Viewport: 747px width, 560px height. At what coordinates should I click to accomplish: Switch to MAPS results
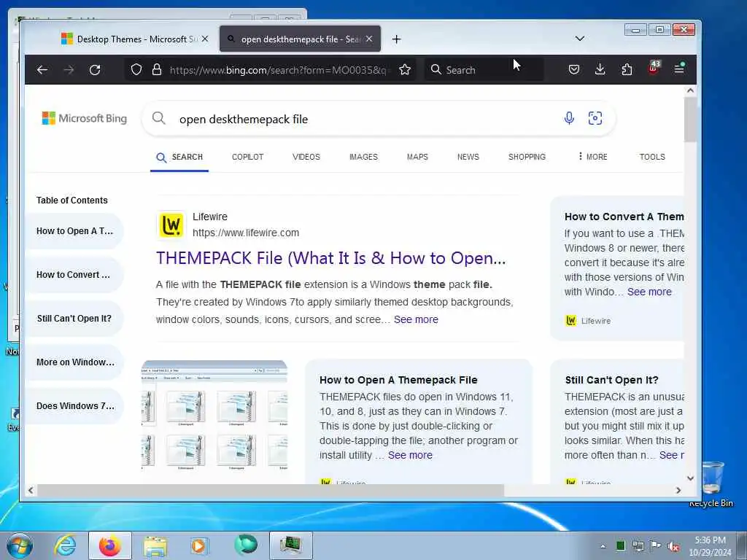coord(417,157)
